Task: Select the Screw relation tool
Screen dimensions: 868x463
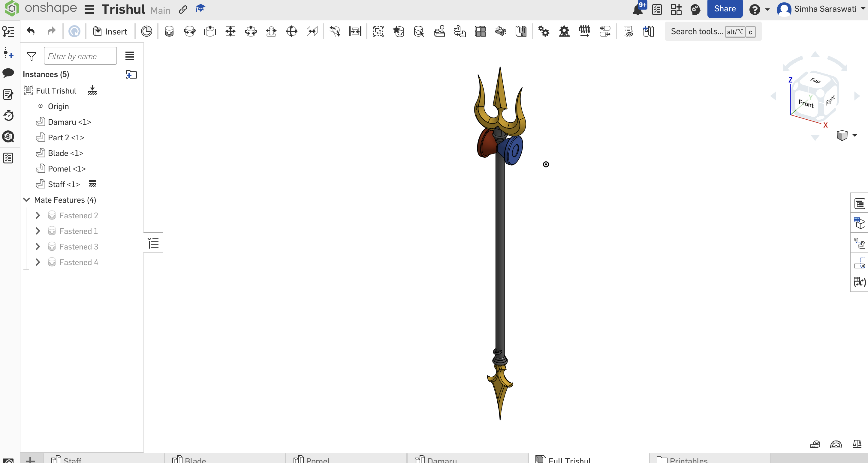Action: pos(585,31)
